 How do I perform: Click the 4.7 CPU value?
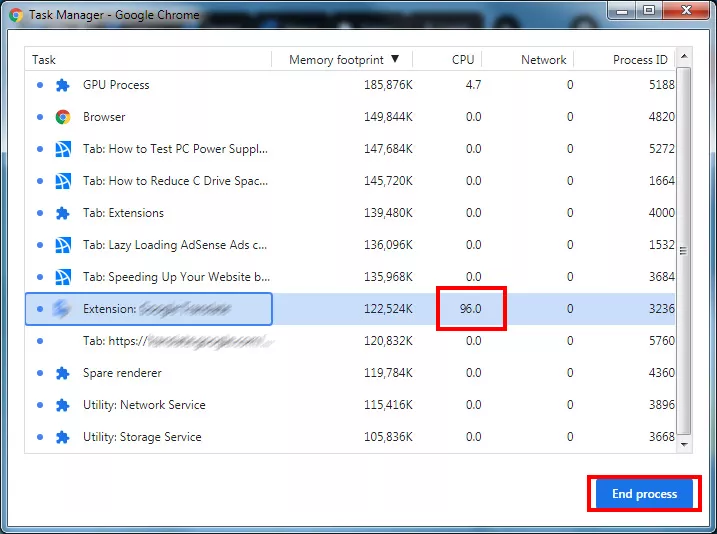coord(473,85)
